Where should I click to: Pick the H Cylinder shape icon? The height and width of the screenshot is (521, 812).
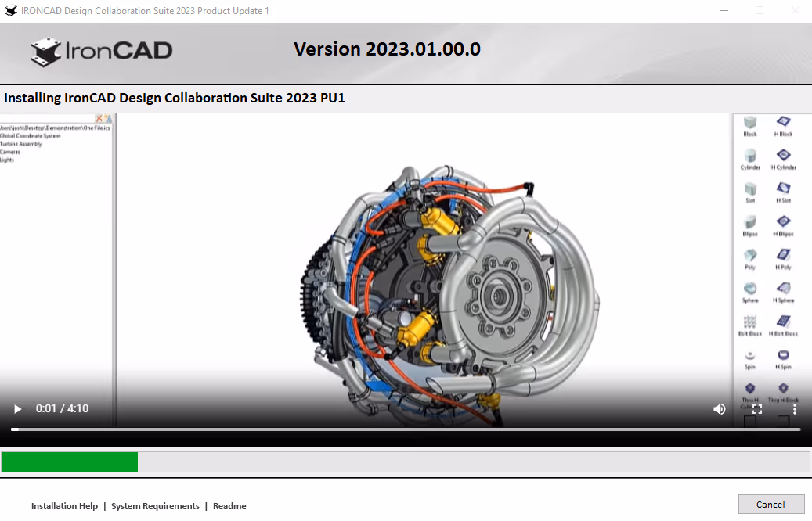[783, 155]
